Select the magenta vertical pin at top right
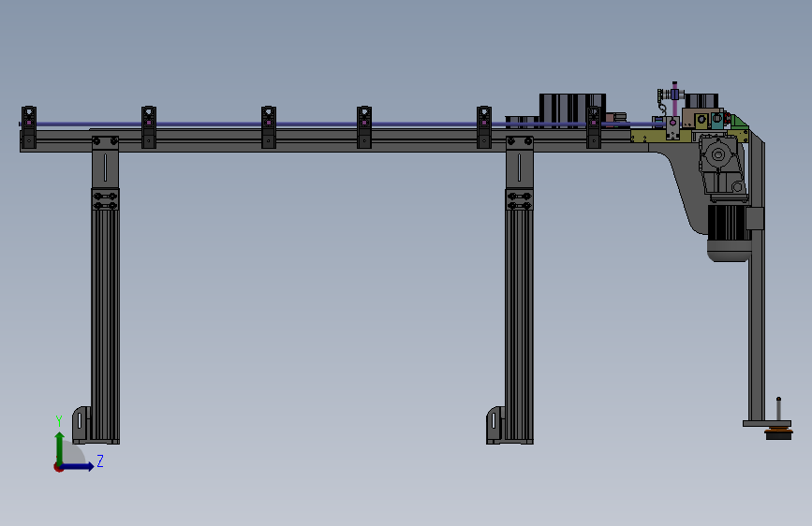Viewport: 812px width, 526px height. pos(674,101)
